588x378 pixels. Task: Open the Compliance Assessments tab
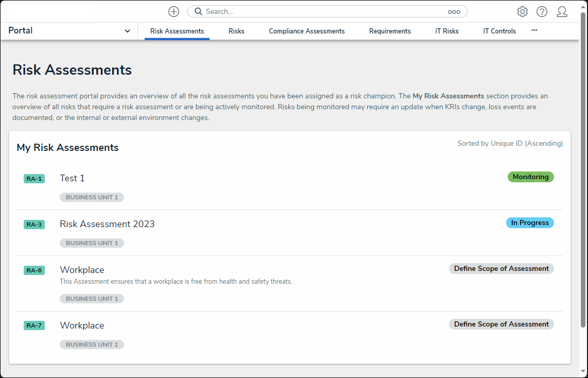(306, 31)
